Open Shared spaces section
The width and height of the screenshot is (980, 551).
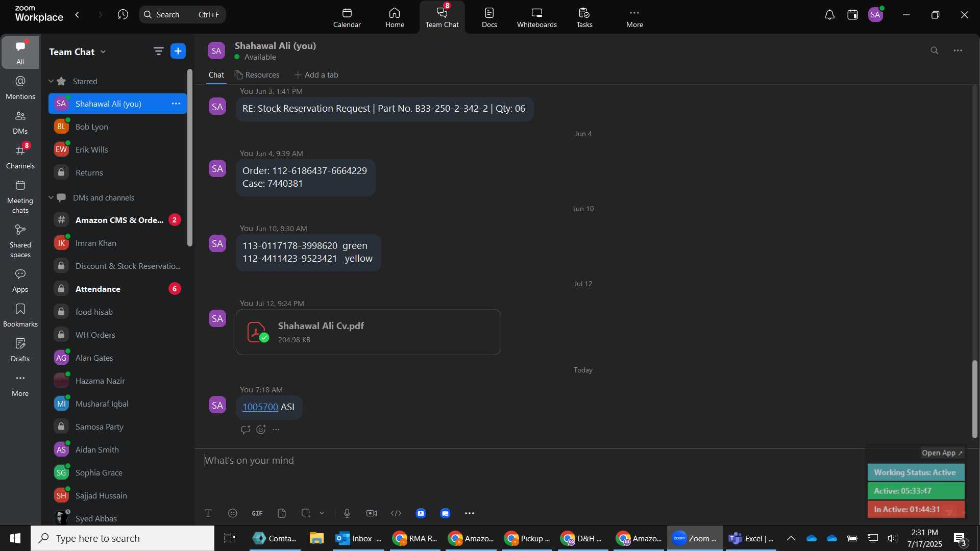click(x=20, y=241)
